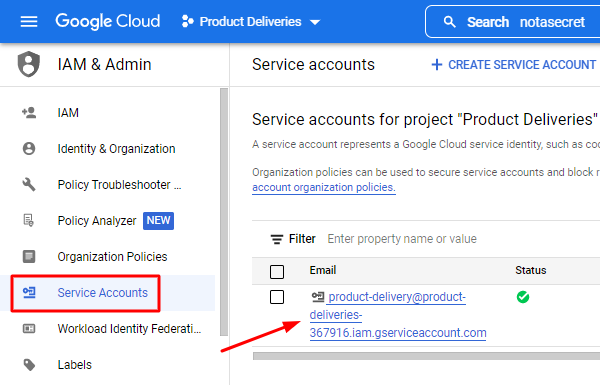Image resolution: width=600 pixels, height=385 pixels.
Task: Click the Identity & Organization person icon
Action: [x=29, y=148]
